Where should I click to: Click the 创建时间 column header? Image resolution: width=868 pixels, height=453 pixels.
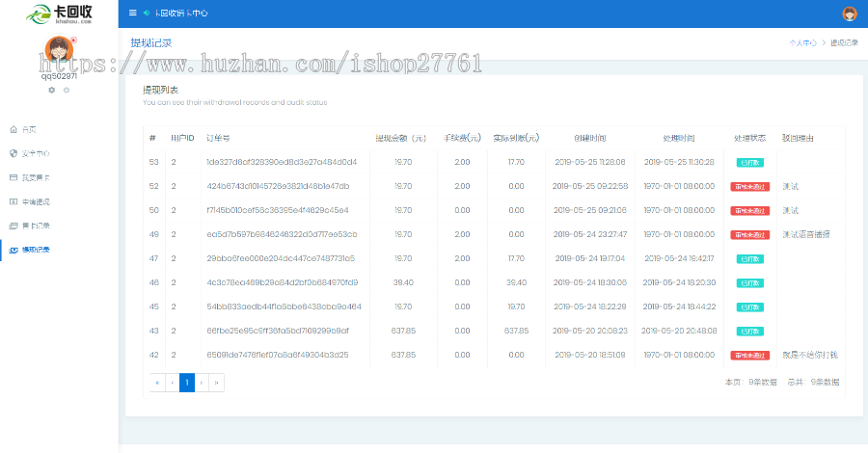590,138
